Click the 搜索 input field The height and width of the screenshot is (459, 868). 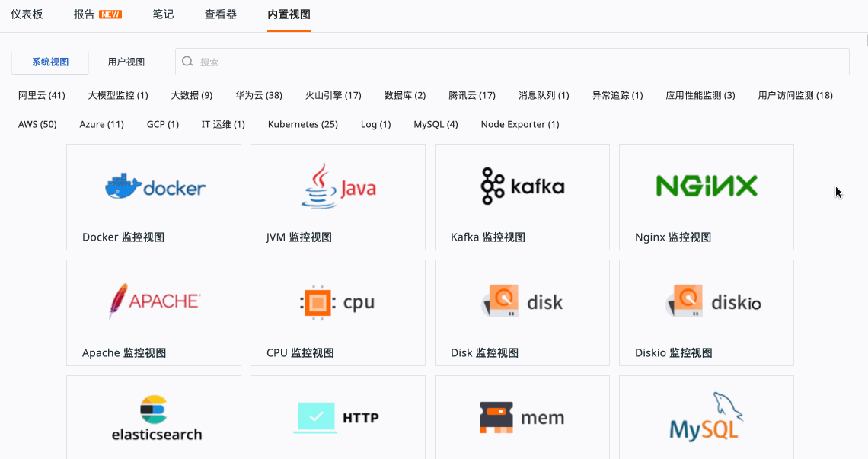[518, 62]
